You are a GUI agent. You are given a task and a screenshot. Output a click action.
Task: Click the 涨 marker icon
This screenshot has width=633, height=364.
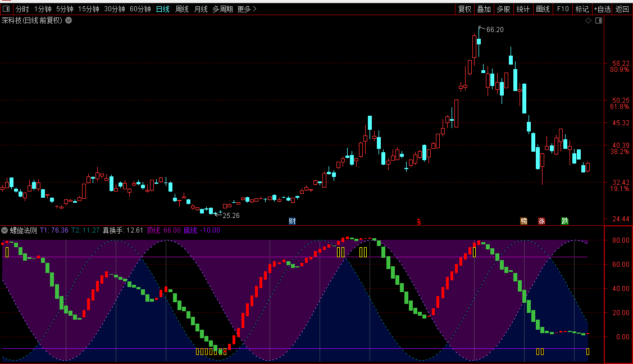tap(542, 221)
